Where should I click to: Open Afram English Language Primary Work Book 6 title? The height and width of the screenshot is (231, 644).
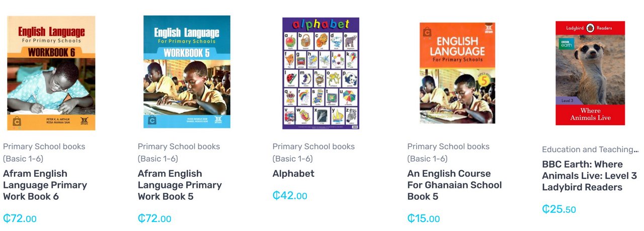pos(45,185)
